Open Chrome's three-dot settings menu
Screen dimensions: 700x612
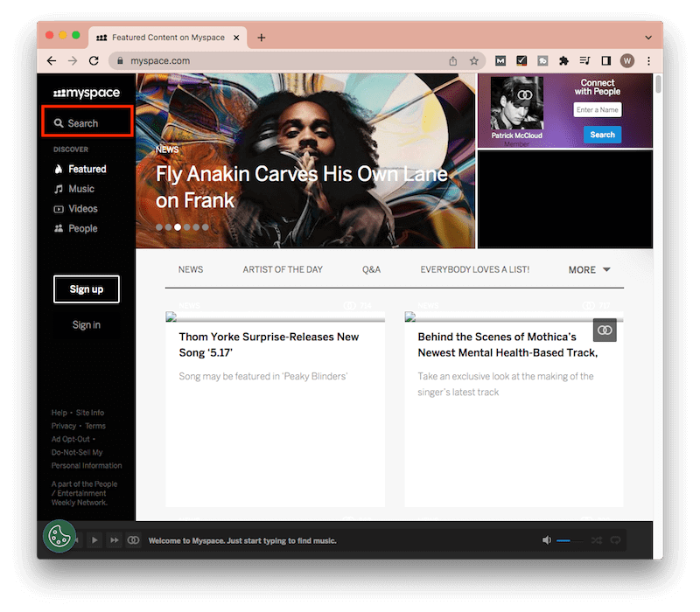point(648,60)
